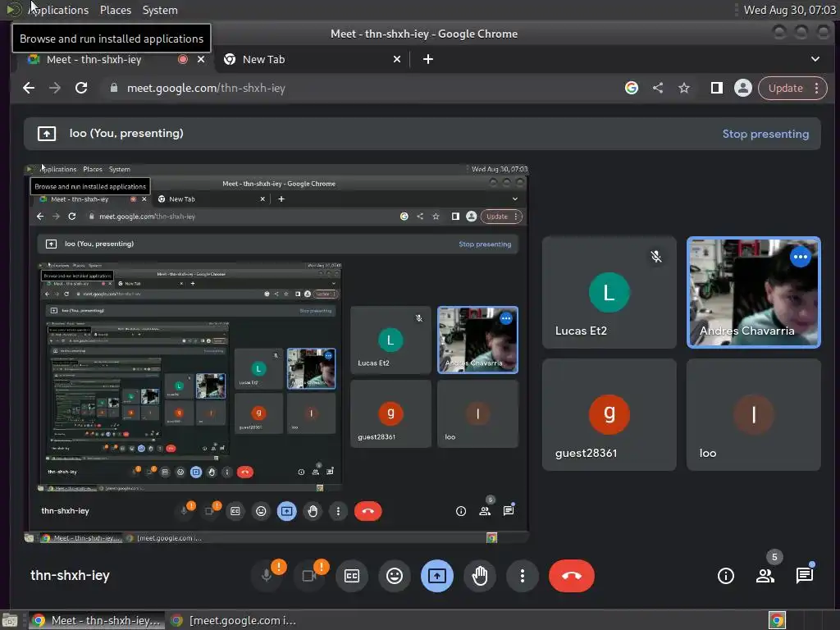Click the lock icon in address bar
This screenshot has width=840, height=630.
pos(113,88)
